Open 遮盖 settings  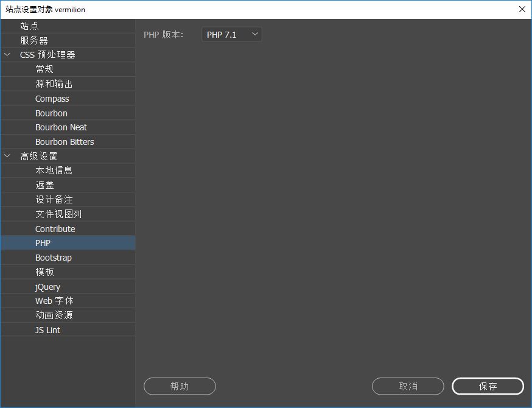pos(68,185)
